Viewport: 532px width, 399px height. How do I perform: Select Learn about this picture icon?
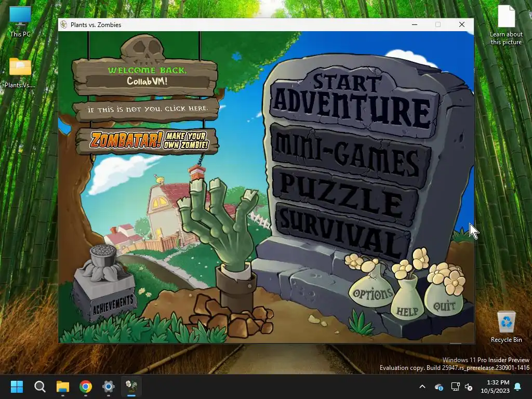pyautogui.click(x=506, y=25)
